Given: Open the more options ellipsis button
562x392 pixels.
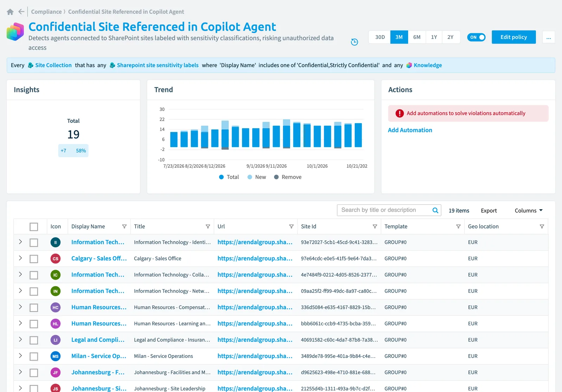Looking at the screenshot, I should coord(548,37).
